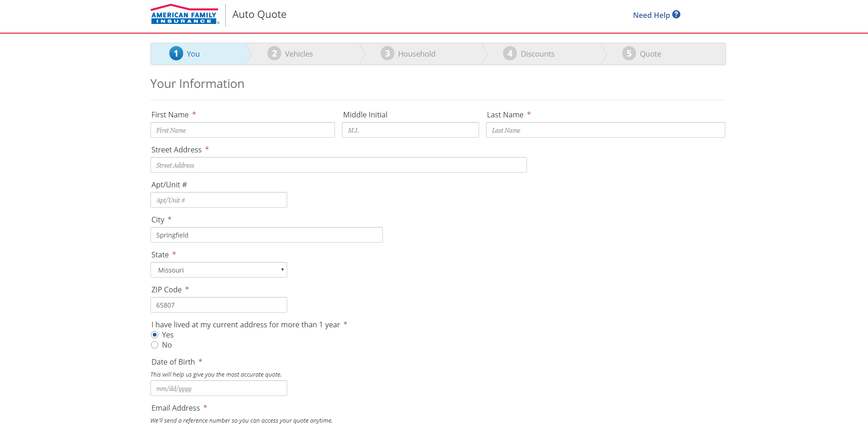Click the step 3 number circle
This screenshot has width=868, height=424.
(x=388, y=54)
